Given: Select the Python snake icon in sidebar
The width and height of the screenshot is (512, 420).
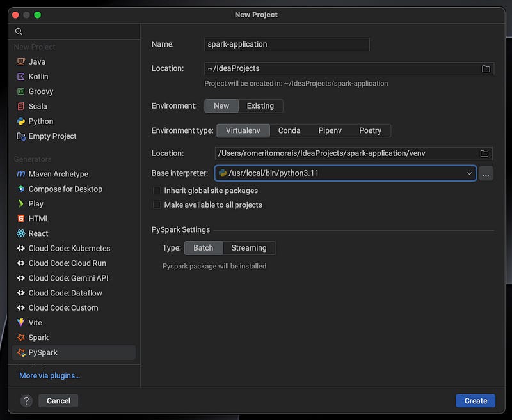Looking at the screenshot, I should click(21, 121).
